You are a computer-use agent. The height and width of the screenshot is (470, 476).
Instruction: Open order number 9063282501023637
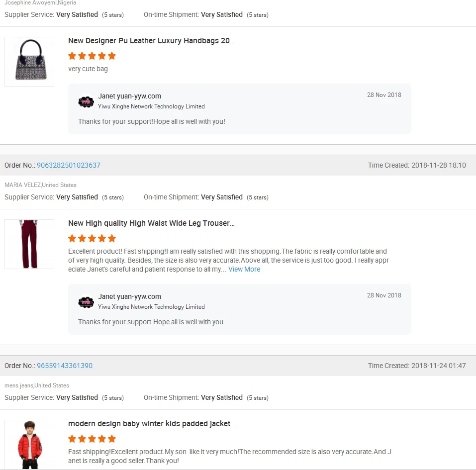click(69, 165)
